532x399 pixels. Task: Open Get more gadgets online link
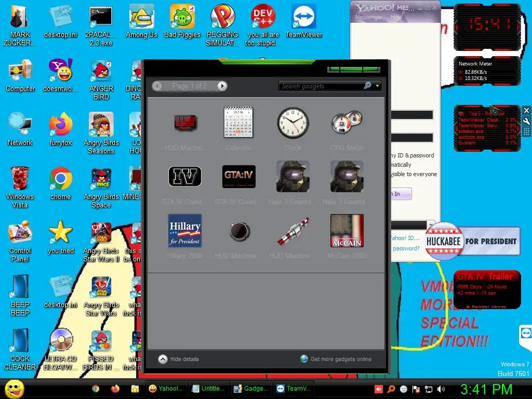(x=336, y=359)
